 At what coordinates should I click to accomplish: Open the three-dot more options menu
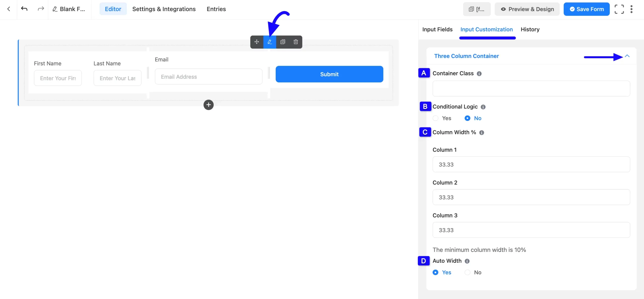click(631, 9)
